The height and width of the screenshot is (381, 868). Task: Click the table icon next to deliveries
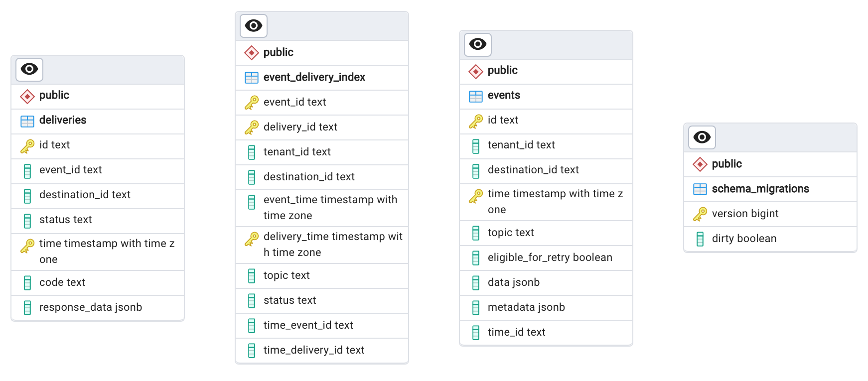[27, 121]
